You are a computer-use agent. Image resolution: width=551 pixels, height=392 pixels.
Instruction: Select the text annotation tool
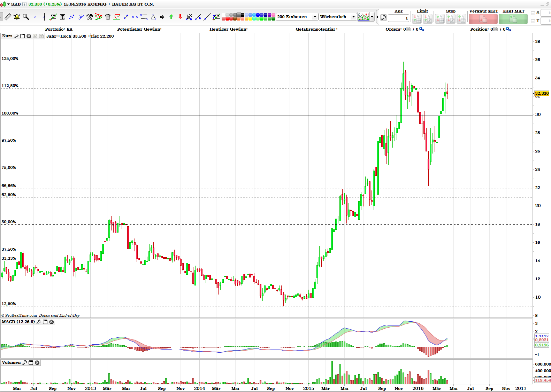tap(63, 17)
